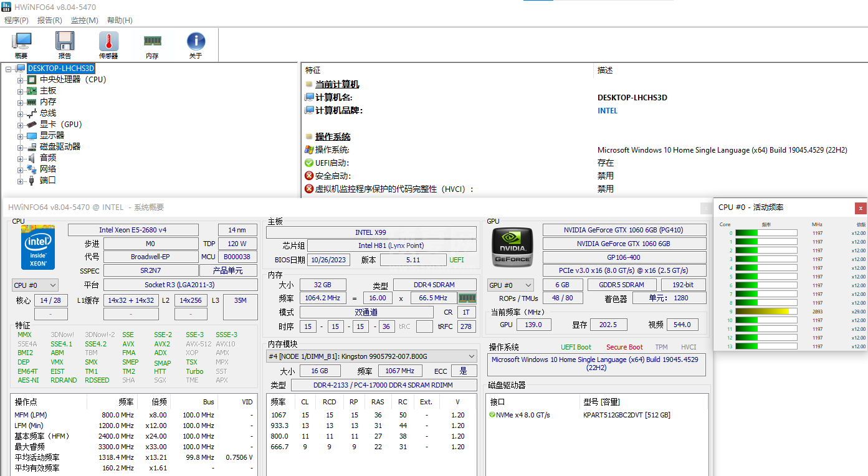Open the 帮助(H) menu
This screenshot has height=476, width=868.
pyautogui.click(x=120, y=20)
